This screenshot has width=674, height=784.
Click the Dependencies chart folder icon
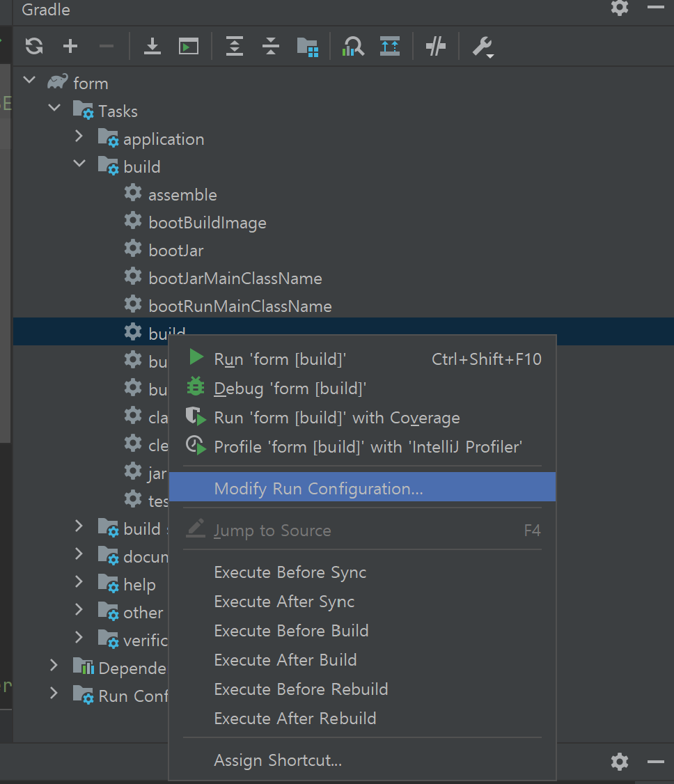pyautogui.click(x=84, y=666)
